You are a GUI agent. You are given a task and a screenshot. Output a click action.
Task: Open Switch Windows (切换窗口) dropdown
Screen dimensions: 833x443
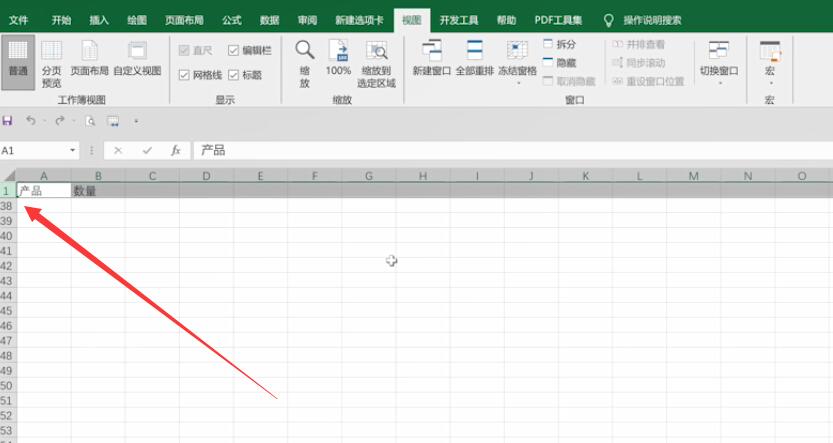tap(719, 62)
